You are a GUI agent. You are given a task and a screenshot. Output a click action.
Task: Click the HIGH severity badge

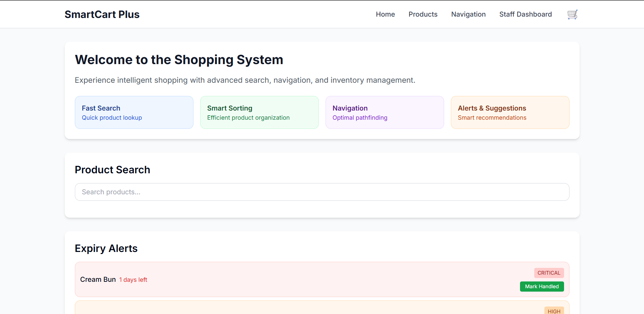coord(554,311)
